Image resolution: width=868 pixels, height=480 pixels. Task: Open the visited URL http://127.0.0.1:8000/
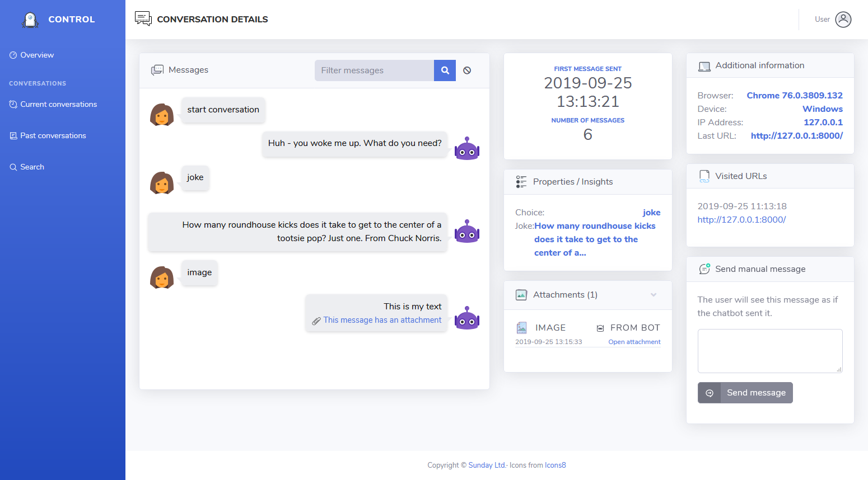pyautogui.click(x=741, y=220)
